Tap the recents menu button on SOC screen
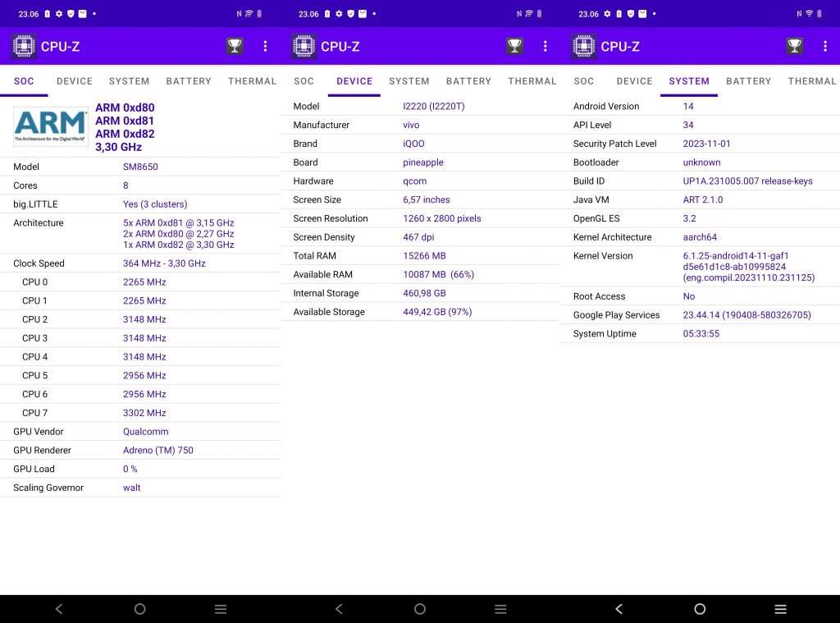The image size is (840, 623). click(x=221, y=609)
